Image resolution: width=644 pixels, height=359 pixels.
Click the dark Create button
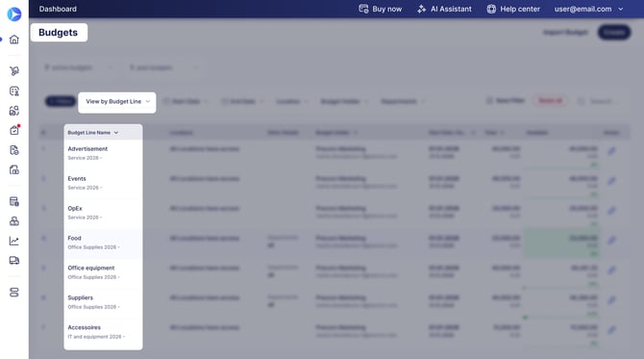pos(614,32)
